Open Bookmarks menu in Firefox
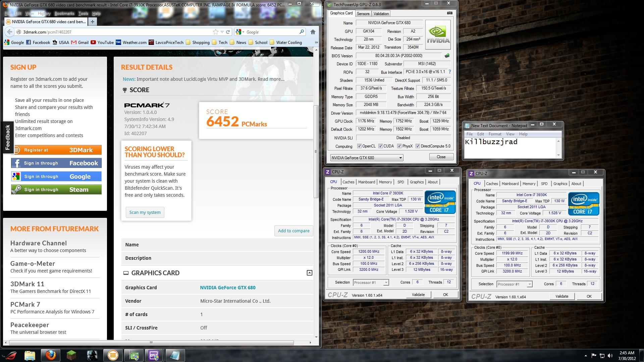The width and height of the screenshot is (644, 362). coord(64,14)
